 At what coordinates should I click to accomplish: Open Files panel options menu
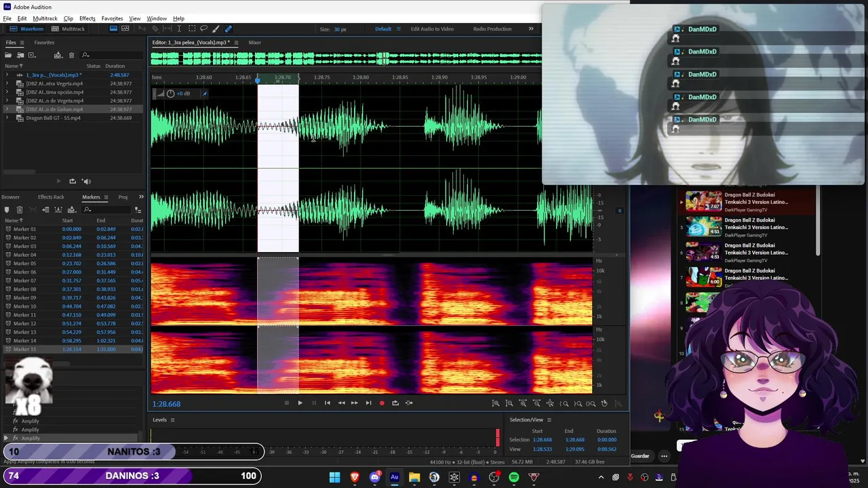coord(22,43)
